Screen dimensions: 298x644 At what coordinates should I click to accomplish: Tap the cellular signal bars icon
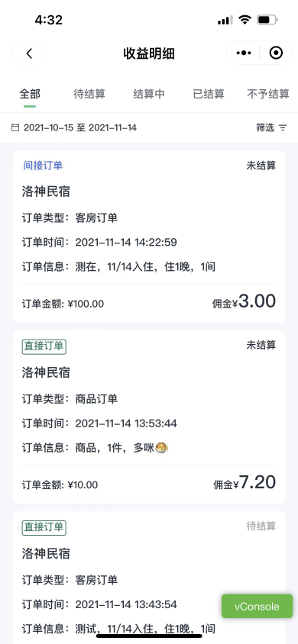pyautogui.click(x=225, y=20)
